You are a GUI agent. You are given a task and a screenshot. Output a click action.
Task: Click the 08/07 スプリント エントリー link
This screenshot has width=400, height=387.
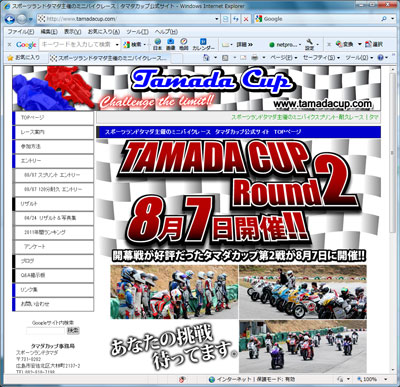54,175
